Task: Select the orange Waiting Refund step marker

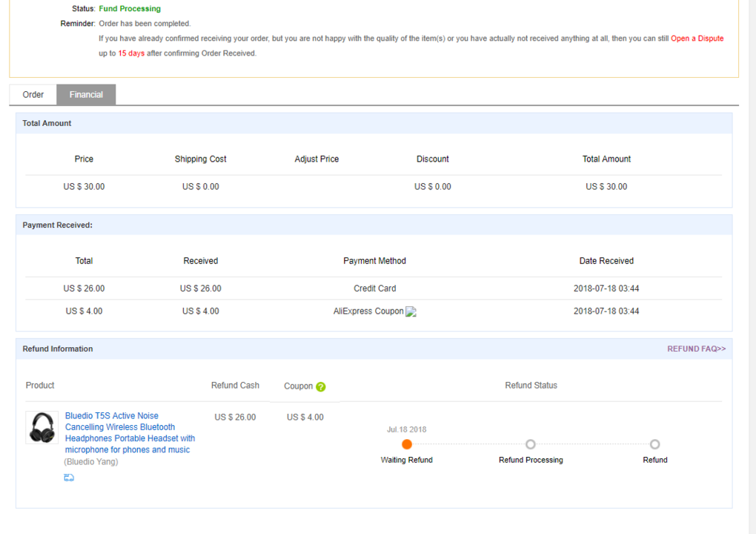Action: tap(407, 444)
